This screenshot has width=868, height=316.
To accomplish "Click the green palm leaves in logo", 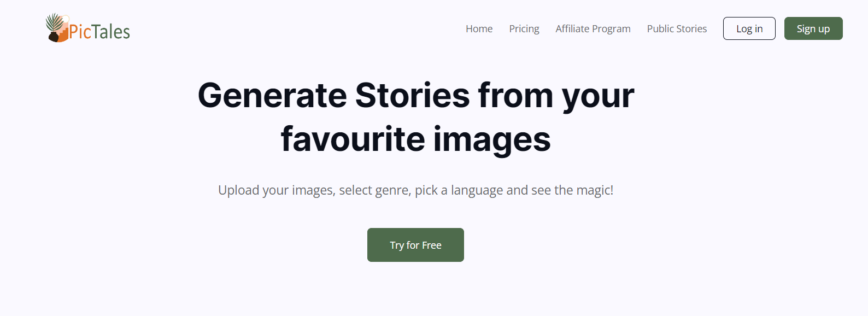I will pyautogui.click(x=54, y=22).
